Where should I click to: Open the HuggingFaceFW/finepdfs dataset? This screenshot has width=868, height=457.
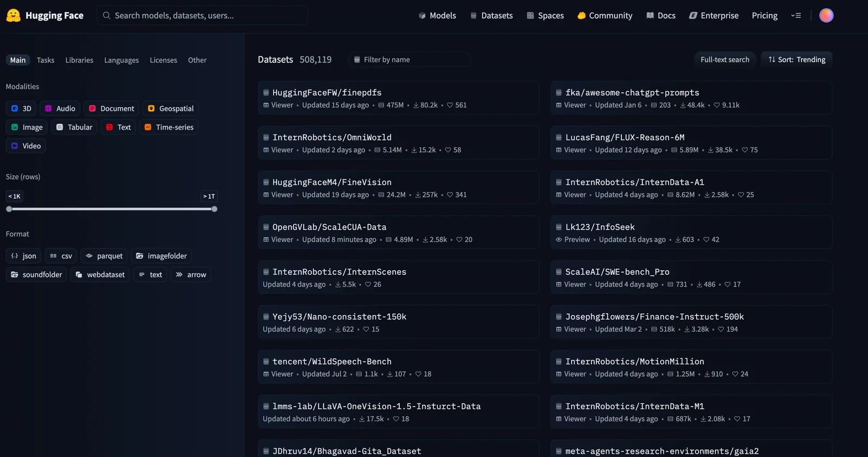[x=327, y=93]
